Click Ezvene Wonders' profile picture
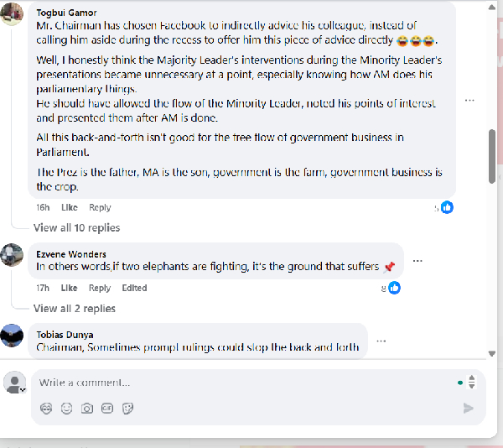The width and height of the screenshot is (503, 448). [12, 254]
